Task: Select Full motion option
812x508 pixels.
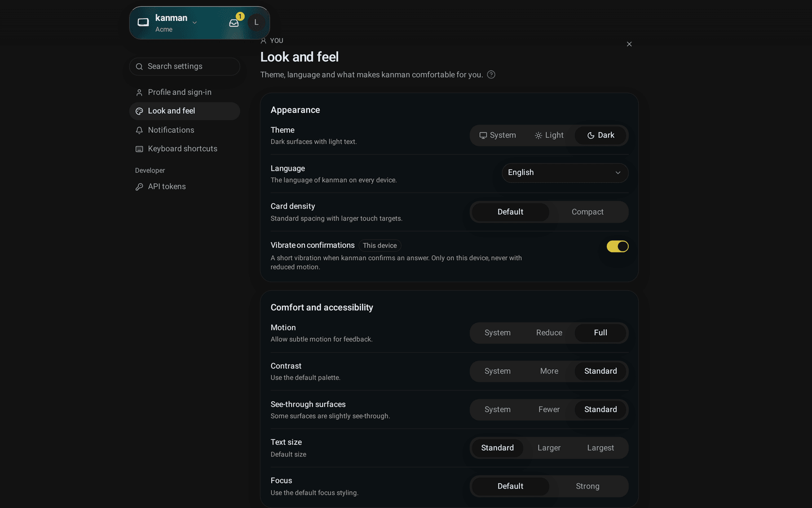Action: pyautogui.click(x=601, y=333)
